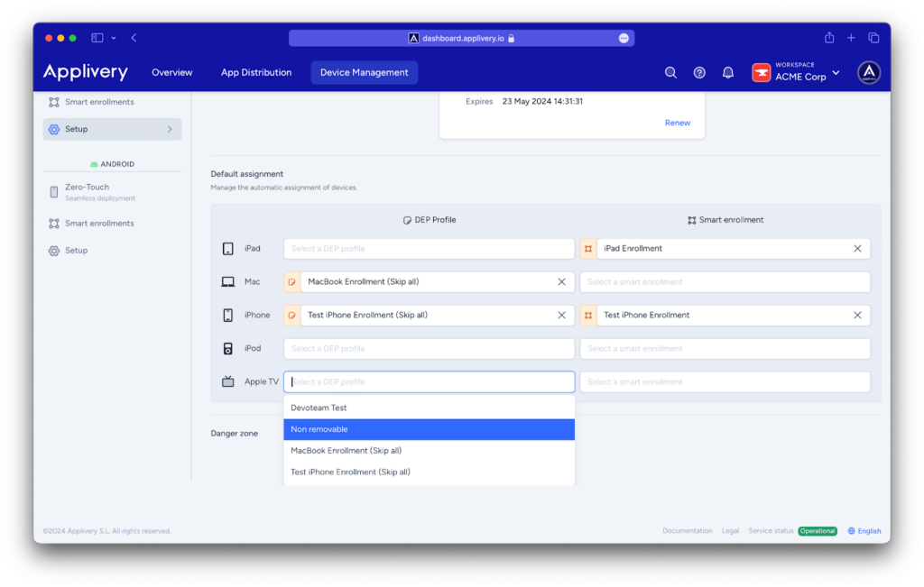Go to the Overview tab
924x587 pixels.
tap(172, 72)
